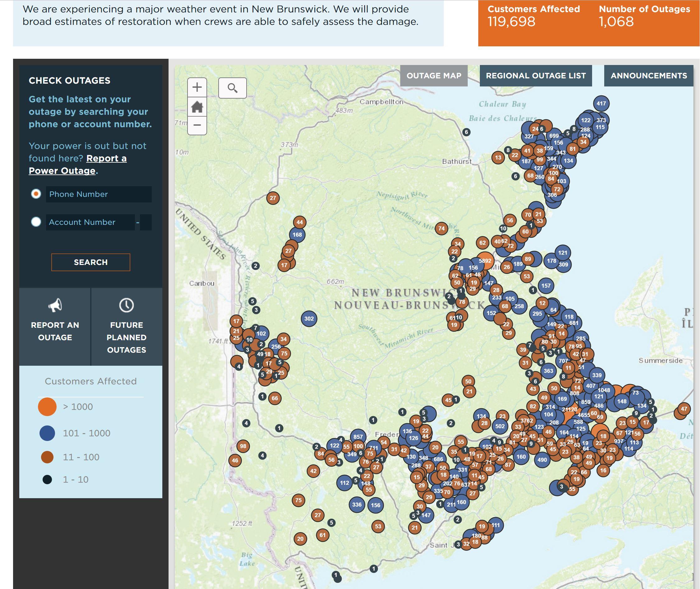The height and width of the screenshot is (589, 700).
Task: Click the Report an Outage megaphone icon
Action: (x=55, y=305)
